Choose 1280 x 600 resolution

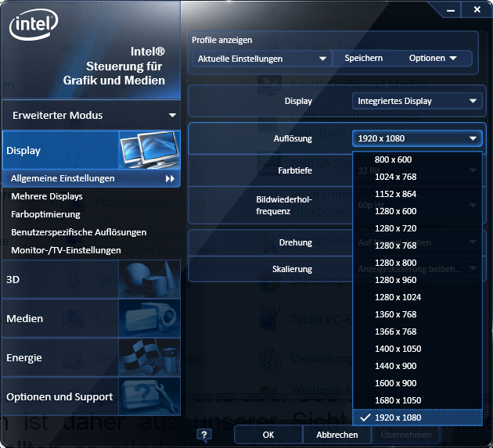point(417,211)
